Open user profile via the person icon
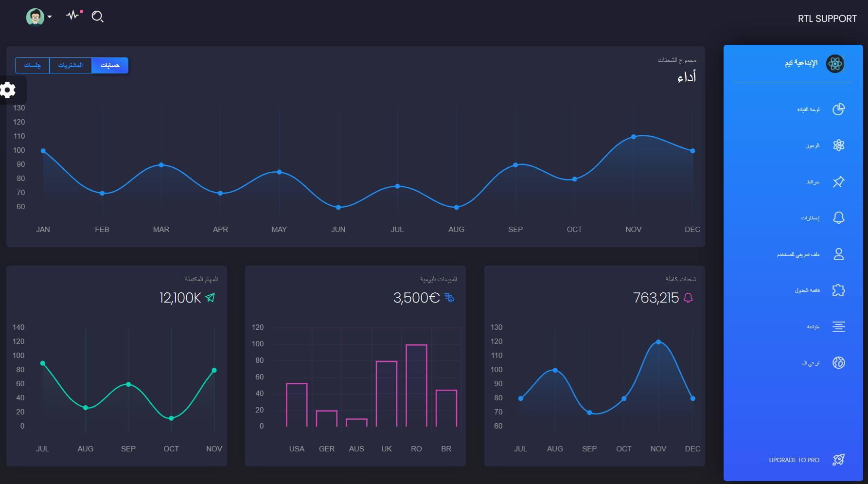This screenshot has height=484, width=868. [838, 253]
